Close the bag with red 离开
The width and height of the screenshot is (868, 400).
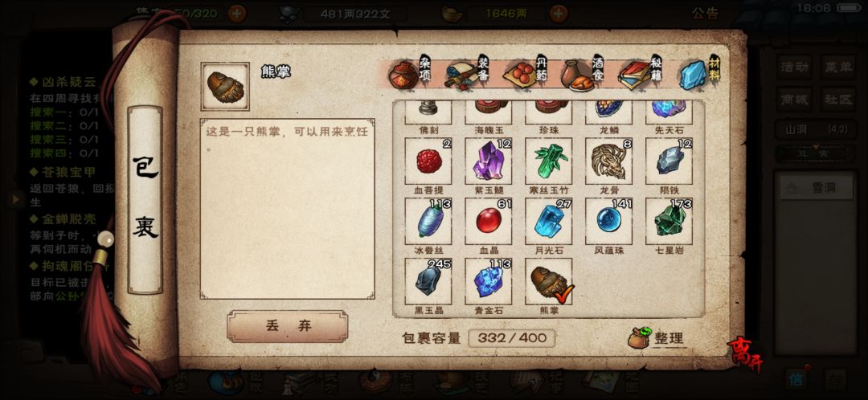click(745, 354)
